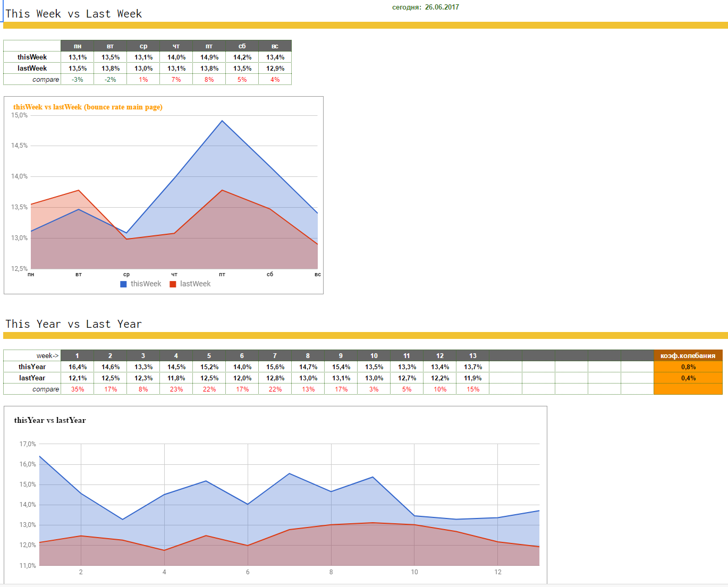Select the 35% compare cell for week 1

point(78,389)
